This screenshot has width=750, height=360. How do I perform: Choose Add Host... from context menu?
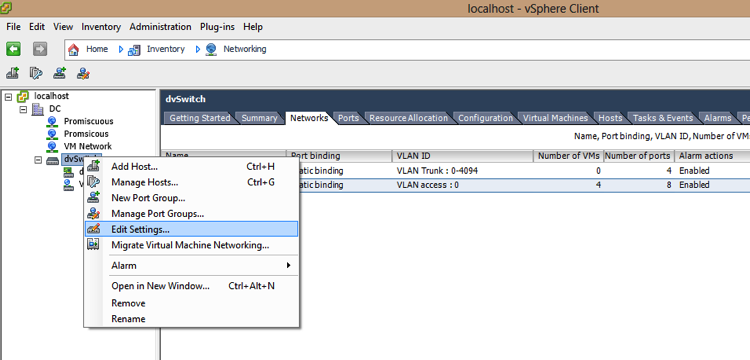[191, 166]
